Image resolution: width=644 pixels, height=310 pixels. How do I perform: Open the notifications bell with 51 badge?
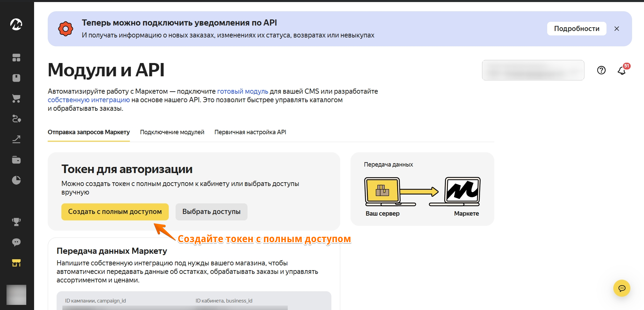622,71
